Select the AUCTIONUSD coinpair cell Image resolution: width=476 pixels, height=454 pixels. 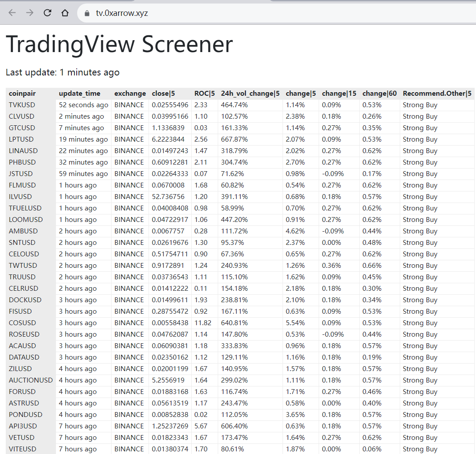pyautogui.click(x=31, y=380)
